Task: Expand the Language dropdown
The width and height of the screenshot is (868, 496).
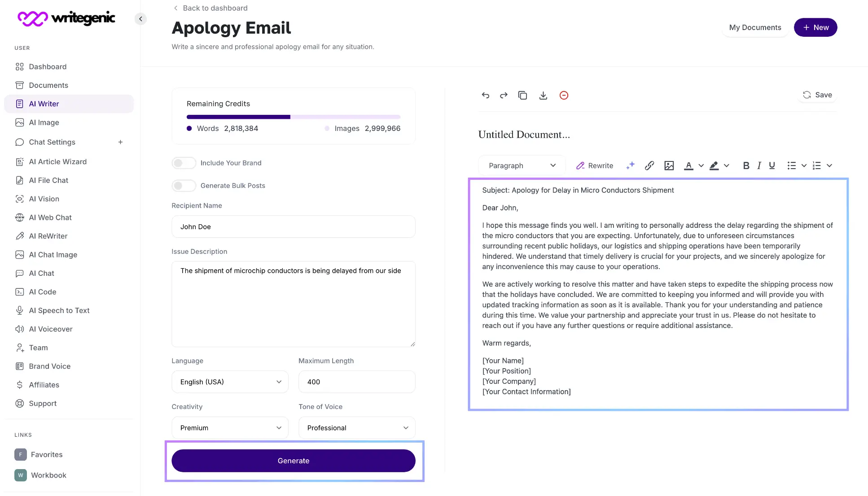Action: pos(229,382)
